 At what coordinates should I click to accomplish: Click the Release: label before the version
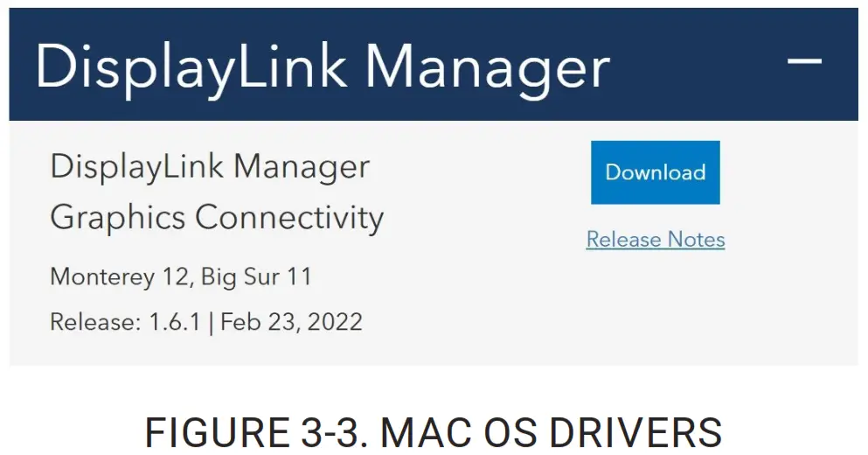[94, 322]
